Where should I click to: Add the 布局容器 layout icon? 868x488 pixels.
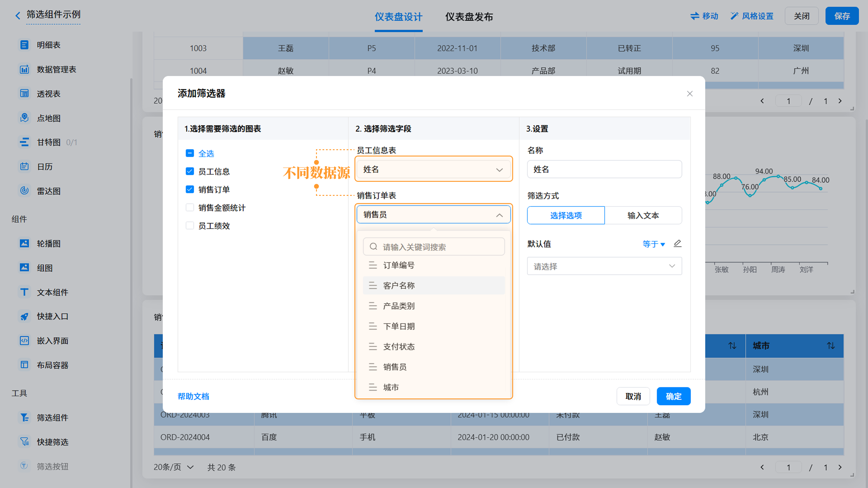coord(24,365)
